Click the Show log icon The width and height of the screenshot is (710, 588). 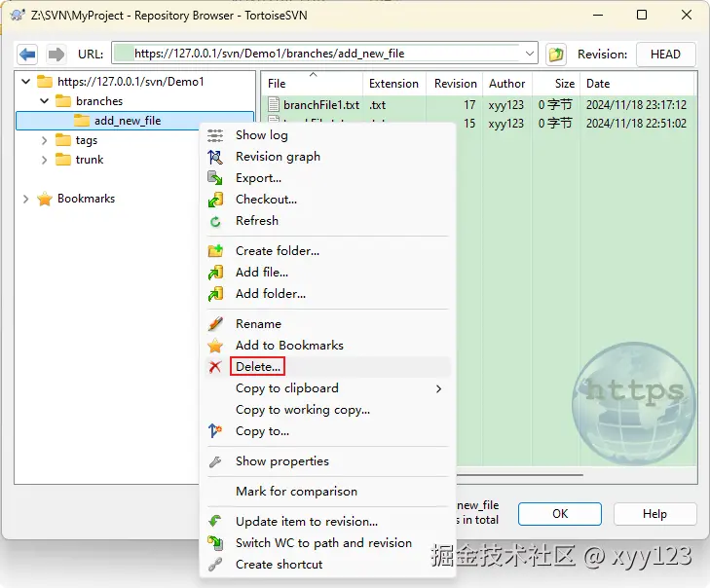point(215,135)
